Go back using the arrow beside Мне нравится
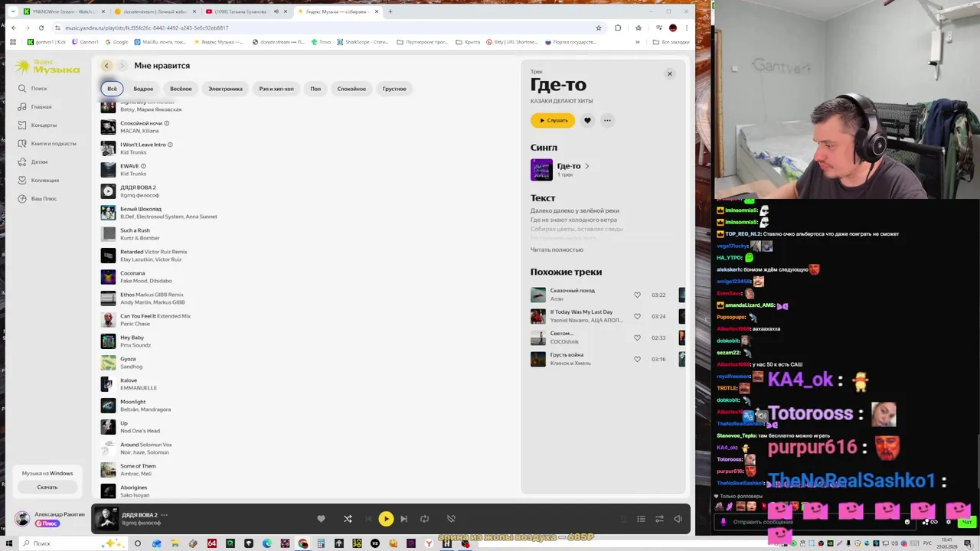The image size is (980, 551). (x=106, y=66)
